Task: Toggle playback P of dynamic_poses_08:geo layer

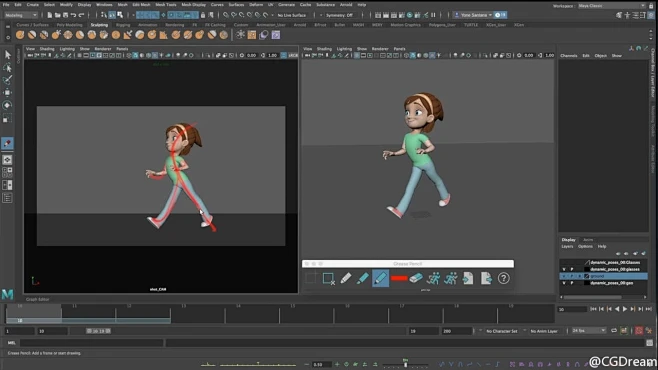Action: pos(572,283)
